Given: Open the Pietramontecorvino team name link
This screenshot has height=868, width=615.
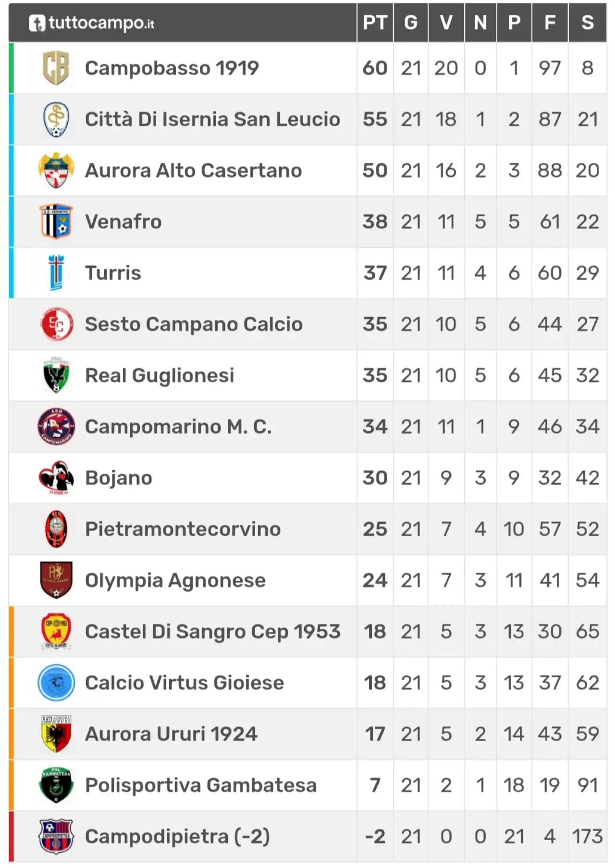Looking at the screenshot, I should pyautogui.click(x=183, y=529).
